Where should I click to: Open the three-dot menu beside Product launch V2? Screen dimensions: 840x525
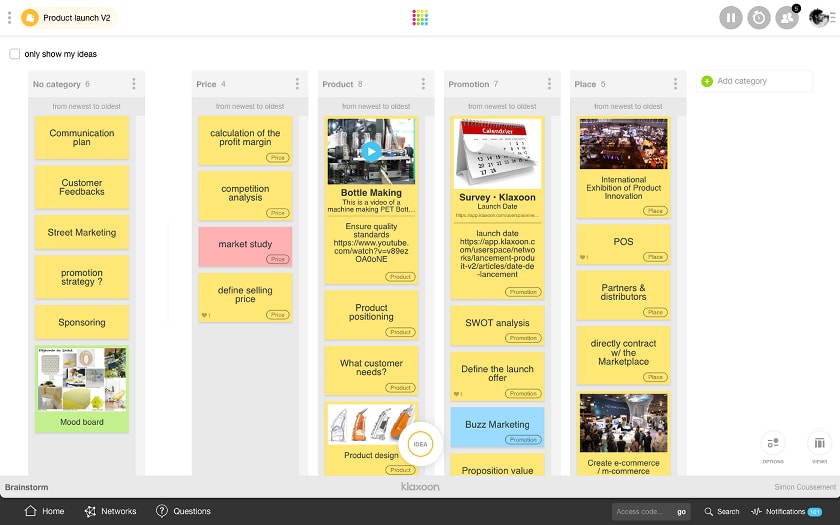point(9,18)
